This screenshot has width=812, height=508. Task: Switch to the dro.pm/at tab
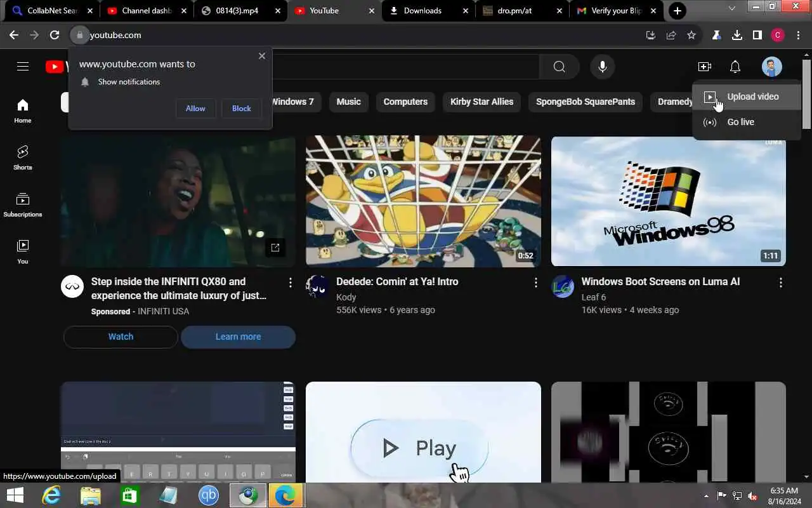click(523, 11)
